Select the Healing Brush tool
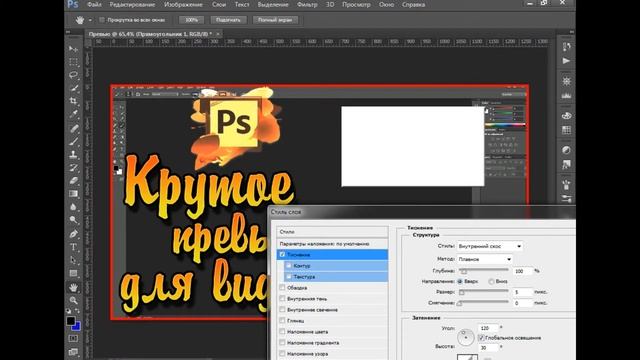The height and width of the screenshot is (360, 640). pos(73,129)
